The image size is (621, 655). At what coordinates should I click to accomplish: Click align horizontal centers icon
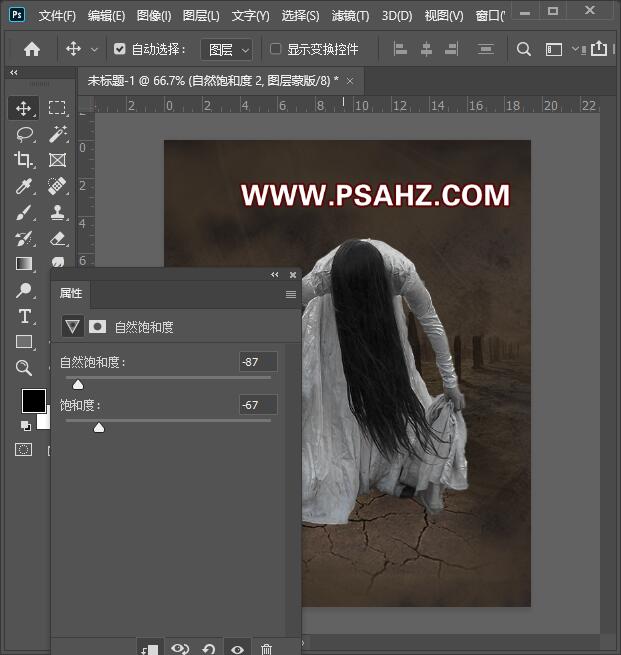[426, 49]
